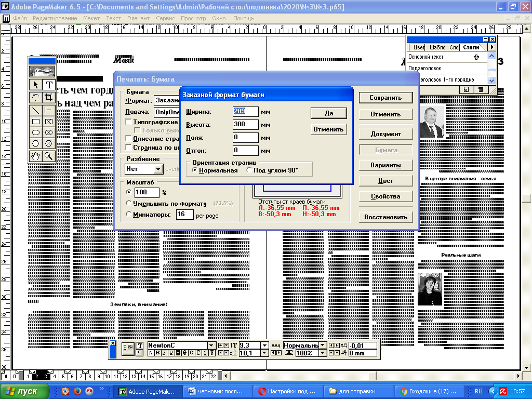Click the Высота height input field
Screen dimensions: 532x399
[246, 124]
